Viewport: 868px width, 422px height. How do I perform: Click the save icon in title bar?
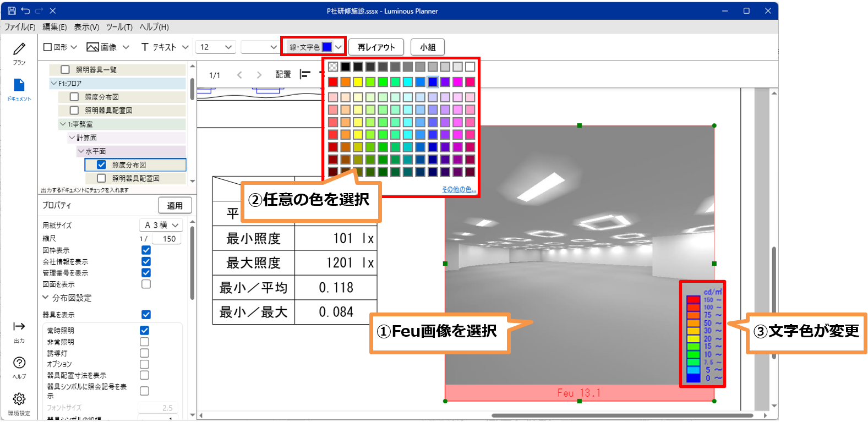[x=12, y=10]
